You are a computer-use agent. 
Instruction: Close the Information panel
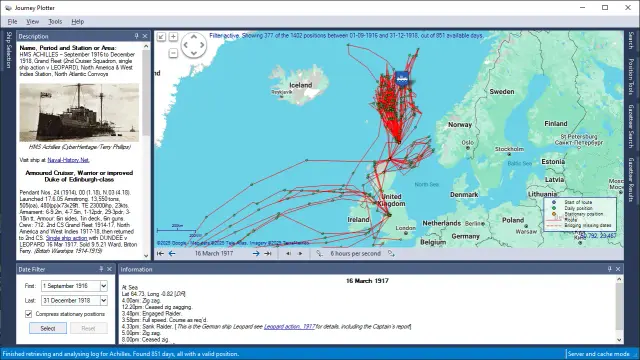(x=618, y=269)
